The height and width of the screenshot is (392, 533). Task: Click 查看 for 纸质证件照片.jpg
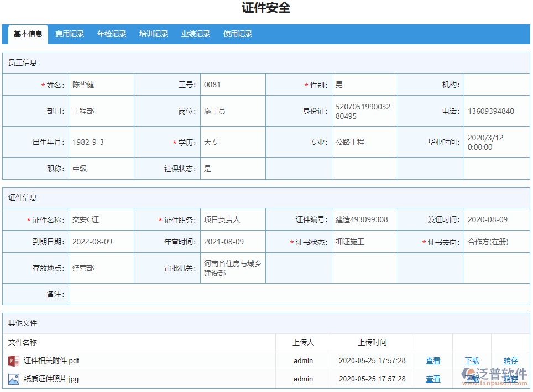click(433, 379)
